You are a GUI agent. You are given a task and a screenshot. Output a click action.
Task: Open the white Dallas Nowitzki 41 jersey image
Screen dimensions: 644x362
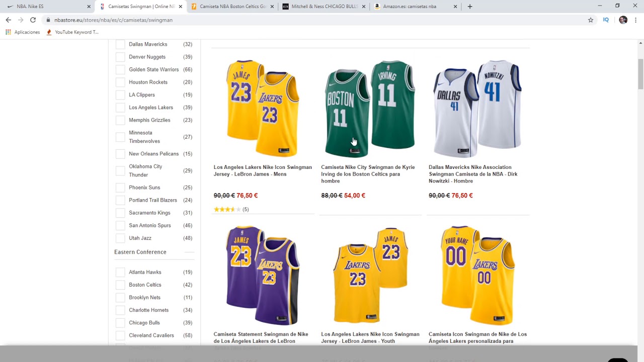click(x=477, y=108)
